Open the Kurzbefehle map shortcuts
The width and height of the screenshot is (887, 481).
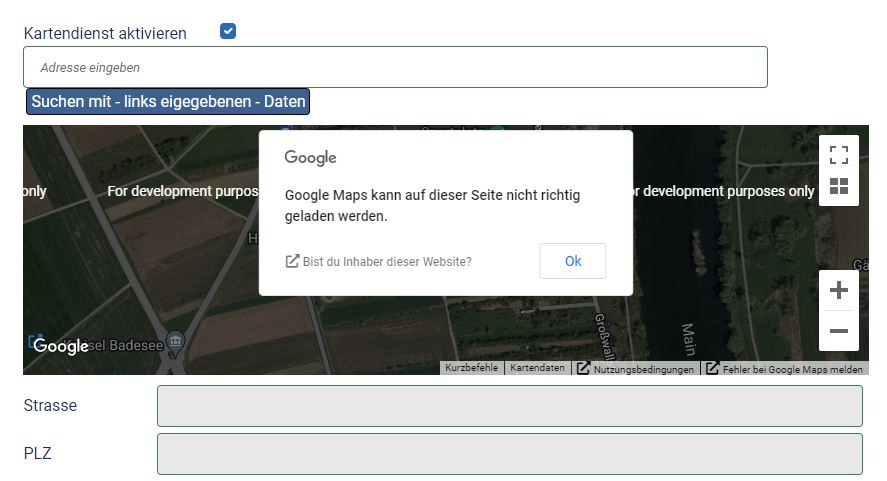point(471,368)
